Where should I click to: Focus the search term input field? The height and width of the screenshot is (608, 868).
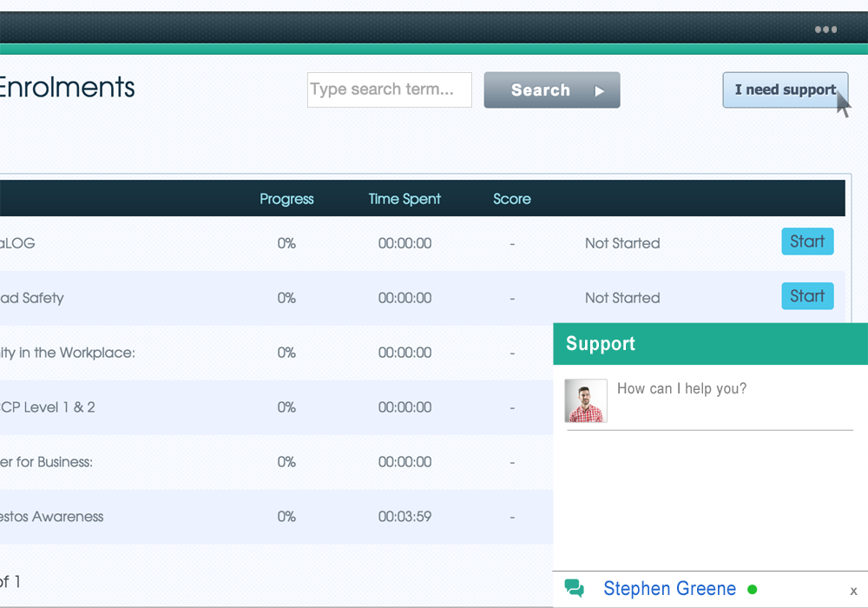coord(389,89)
